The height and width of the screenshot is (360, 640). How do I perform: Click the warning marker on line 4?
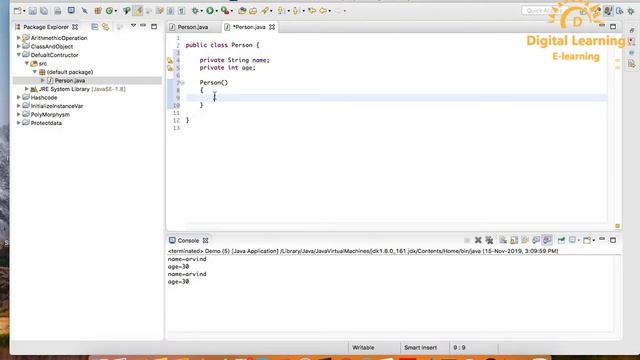tap(170, 60)
